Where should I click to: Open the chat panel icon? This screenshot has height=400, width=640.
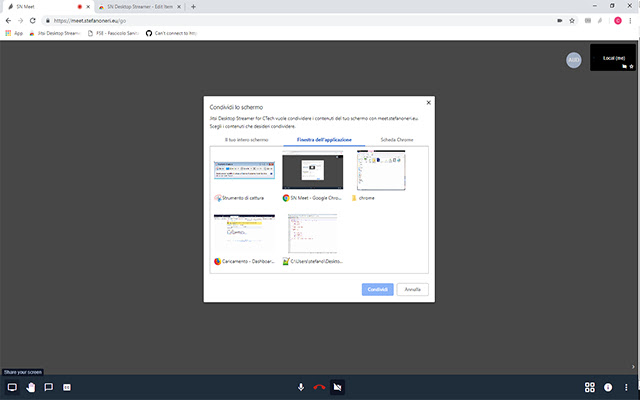tap(49, 387)
